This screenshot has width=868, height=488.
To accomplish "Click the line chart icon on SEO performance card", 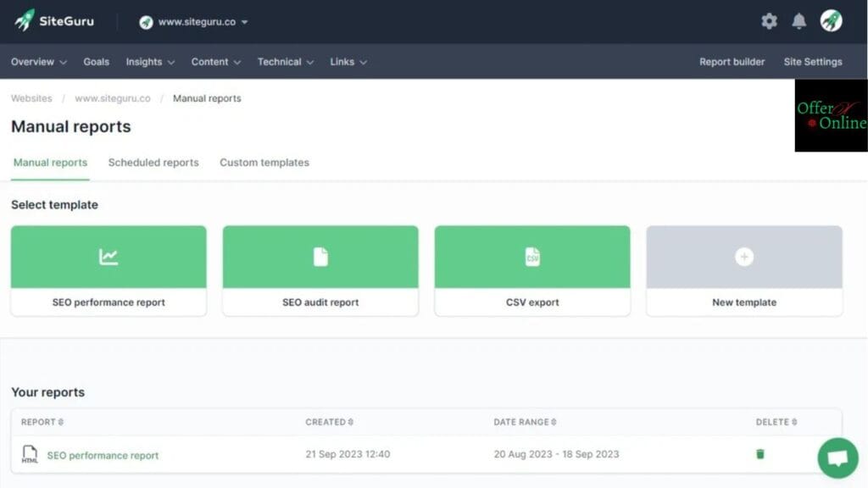I will pos(108,257).
